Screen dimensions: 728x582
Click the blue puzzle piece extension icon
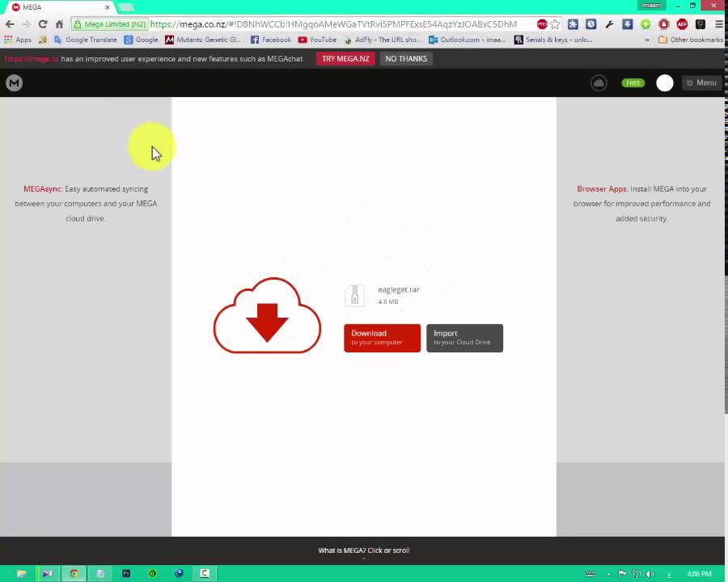[573, 24]
